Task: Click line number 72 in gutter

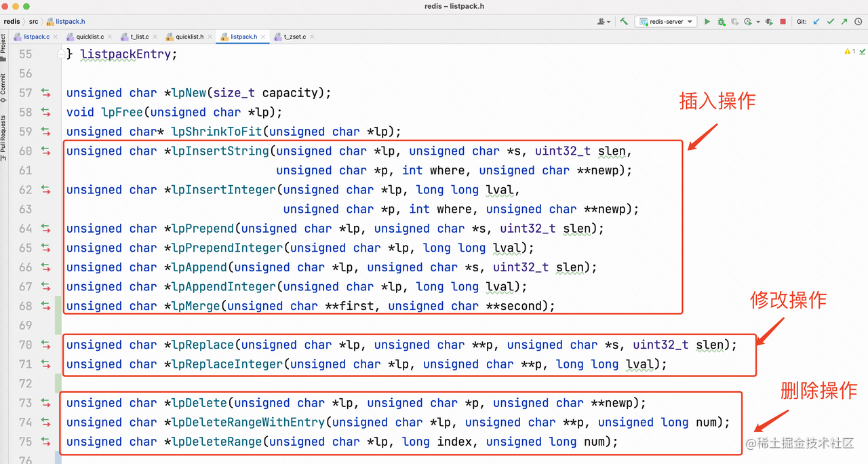Action: 25,383
